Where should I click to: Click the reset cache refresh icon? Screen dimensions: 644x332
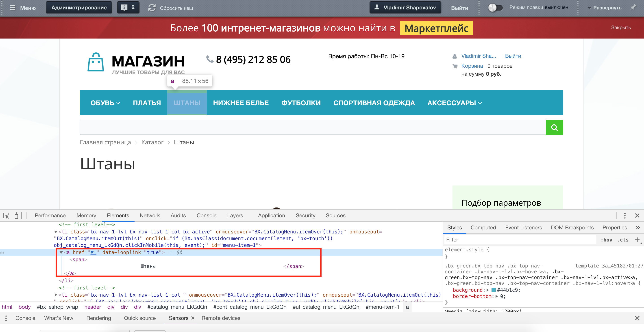[x=152, y=8]
